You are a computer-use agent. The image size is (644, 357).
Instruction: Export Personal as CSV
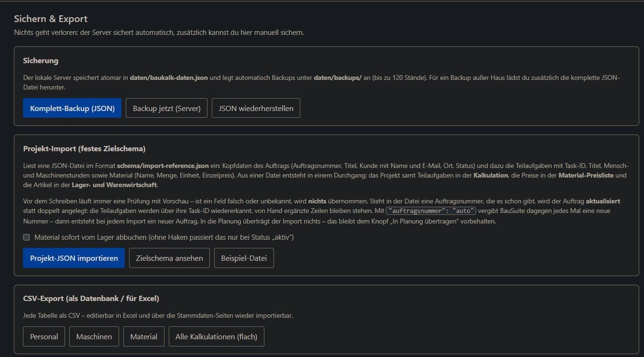(x=44, y=336)
